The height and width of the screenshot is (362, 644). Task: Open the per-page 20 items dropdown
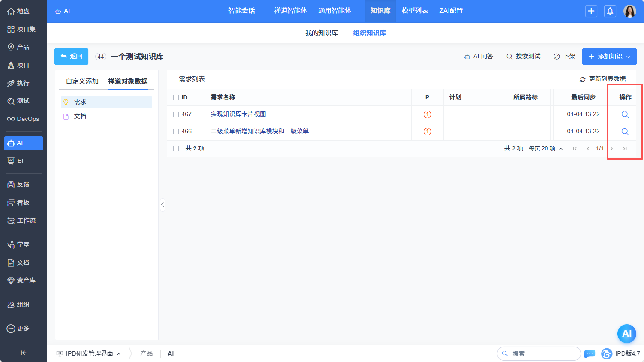point(545,148)
